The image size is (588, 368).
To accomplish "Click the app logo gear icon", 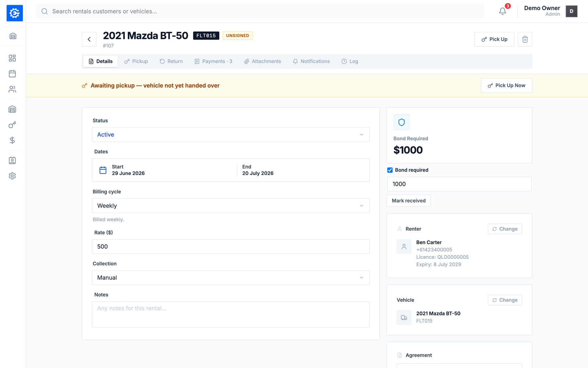I will 15,13.
